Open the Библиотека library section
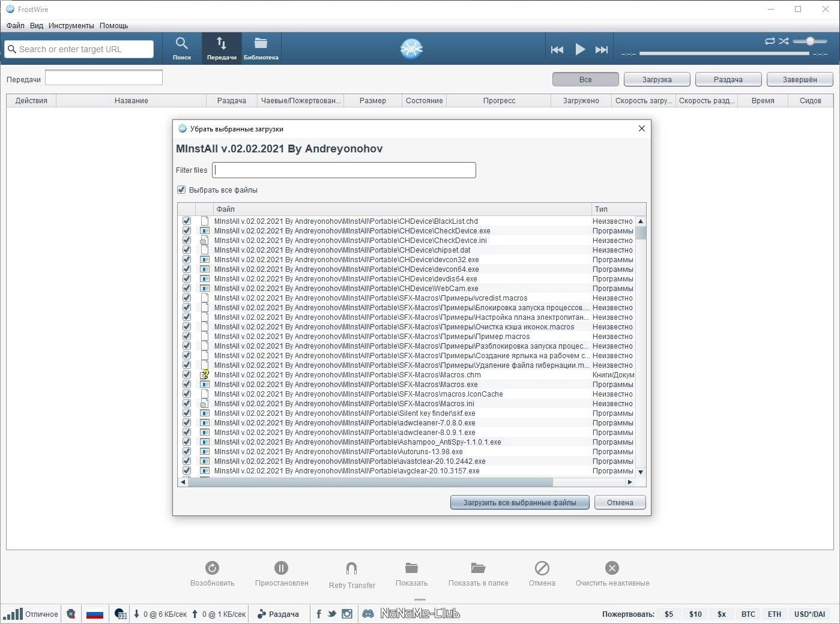Viewport: 840px width, 624px height. (x=261, y=49)
